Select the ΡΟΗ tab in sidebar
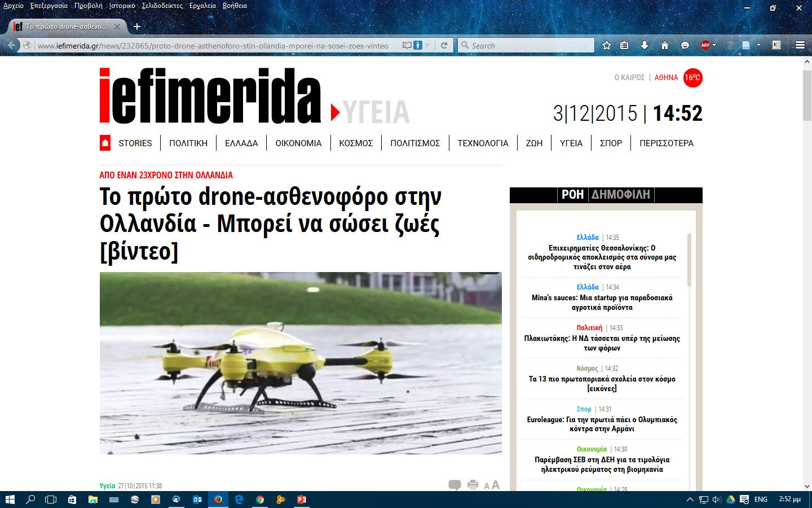 (572, 195)
